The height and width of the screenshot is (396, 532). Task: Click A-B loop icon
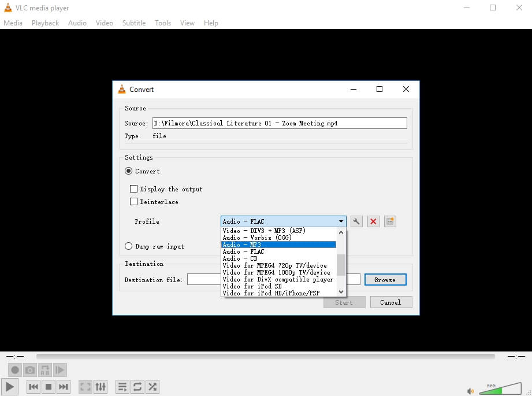(45, 370)
